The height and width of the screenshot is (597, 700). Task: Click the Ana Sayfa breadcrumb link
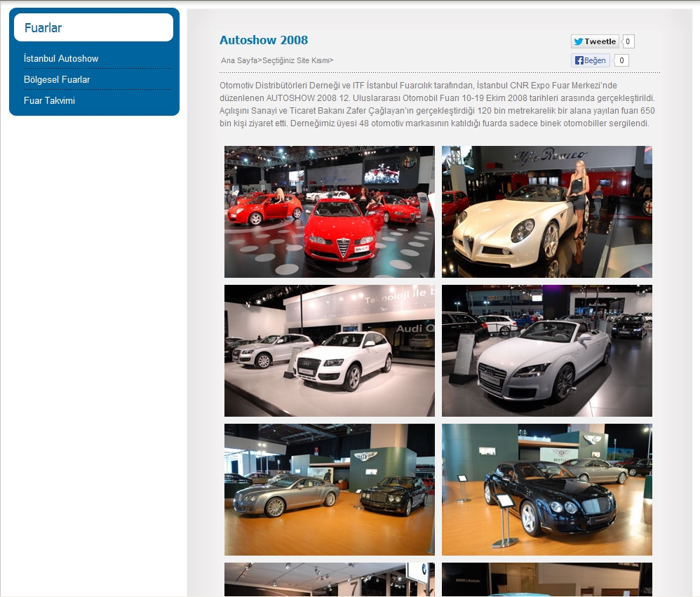click(x=239, y=60)
